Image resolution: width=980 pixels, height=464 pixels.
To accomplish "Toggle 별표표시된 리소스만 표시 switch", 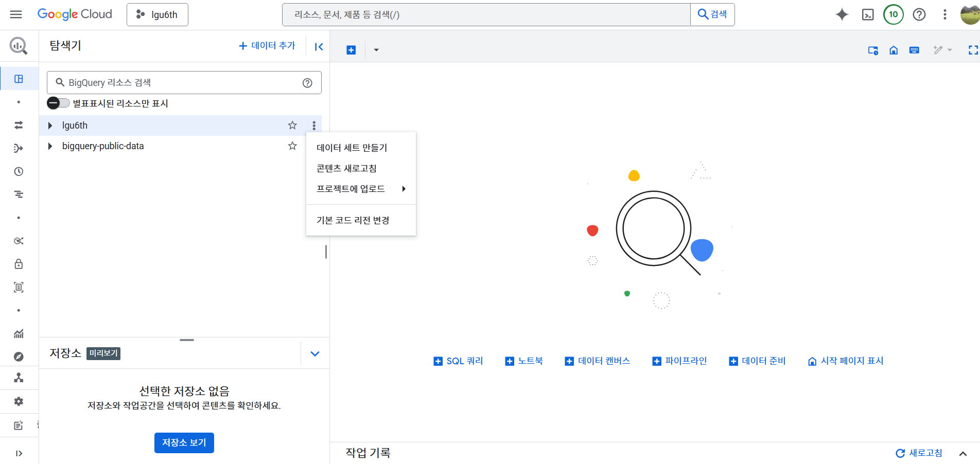I will [58, 103].
